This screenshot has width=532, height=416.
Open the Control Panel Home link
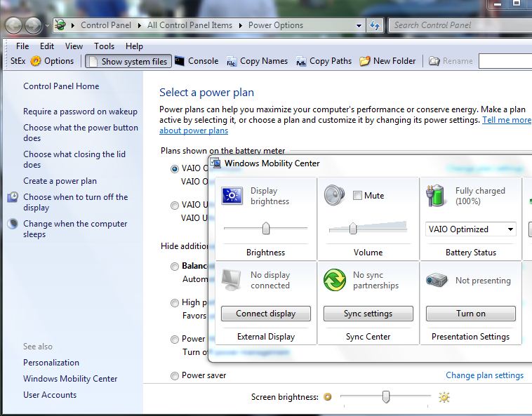[x=61, y=86]
